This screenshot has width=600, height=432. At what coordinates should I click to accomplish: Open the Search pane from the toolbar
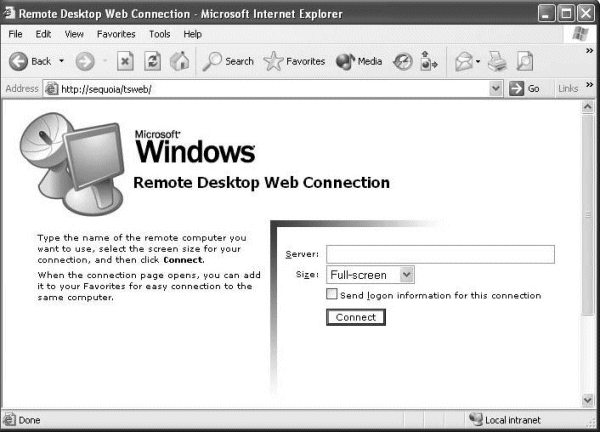[x=228, y=61]
